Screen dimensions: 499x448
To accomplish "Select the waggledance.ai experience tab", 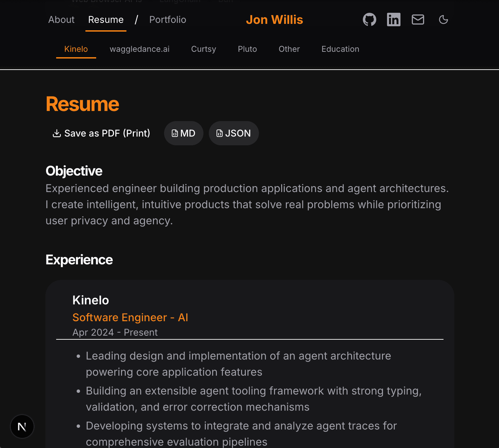I will pos(140,49).
